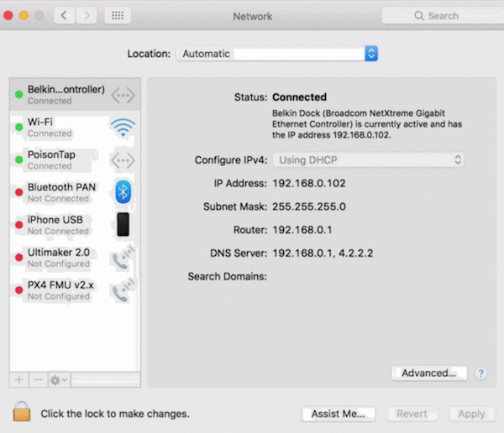The width and height of the screenshot is (504, 433).
Task: Click the help question mark button
Action: 481,373
